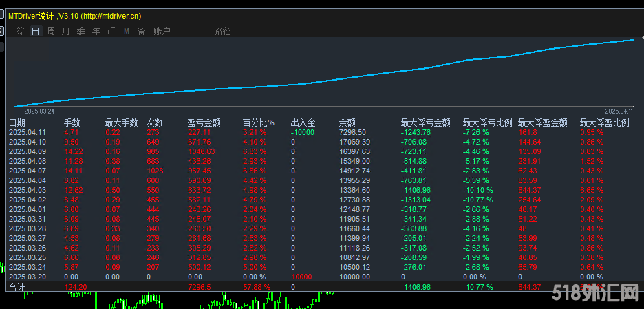Viewport: 644px width, 309px height.
Task: Click the 最大浮亏比例 column header
Action: (488, 123)
